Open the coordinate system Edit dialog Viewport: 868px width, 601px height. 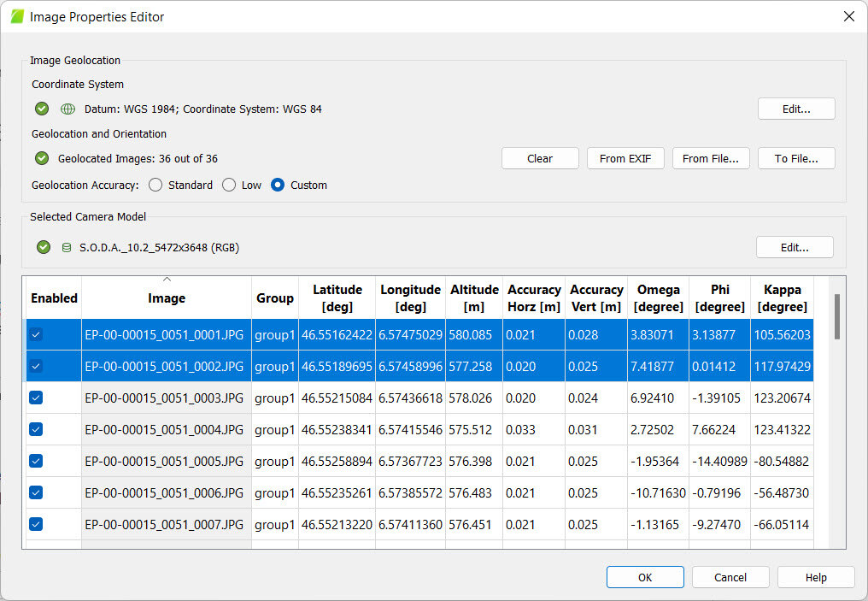click(796, 109)
